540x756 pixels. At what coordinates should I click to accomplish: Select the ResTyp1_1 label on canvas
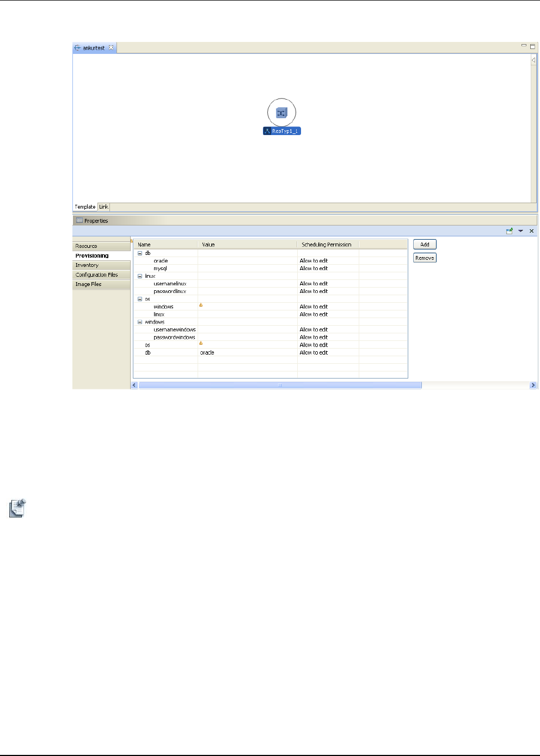point(282,131)
